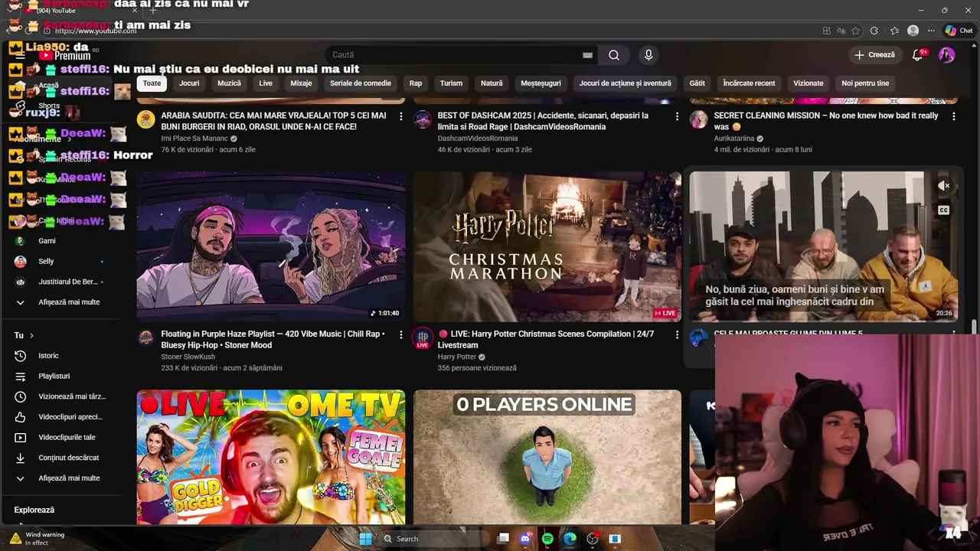Open the Edge profile icon
Screen dimensions: 980x551
[913, 31]
